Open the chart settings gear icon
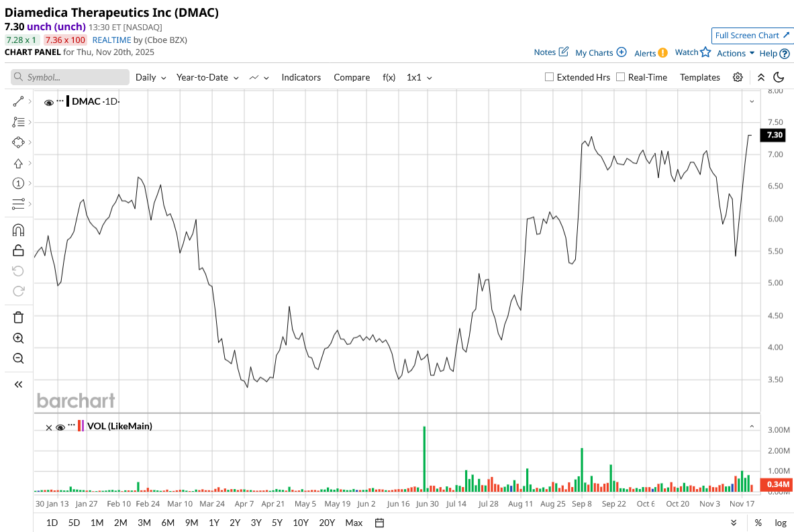 click(738, 77)
